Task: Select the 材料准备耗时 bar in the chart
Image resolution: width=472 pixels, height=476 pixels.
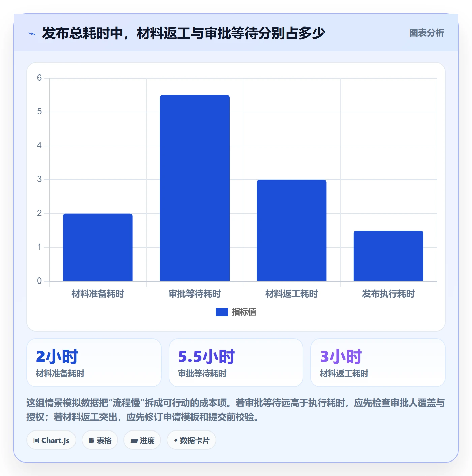Action: pos(98,247)
